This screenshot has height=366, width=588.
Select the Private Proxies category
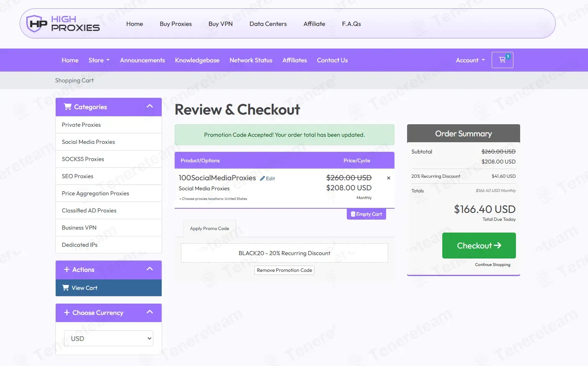108,125
